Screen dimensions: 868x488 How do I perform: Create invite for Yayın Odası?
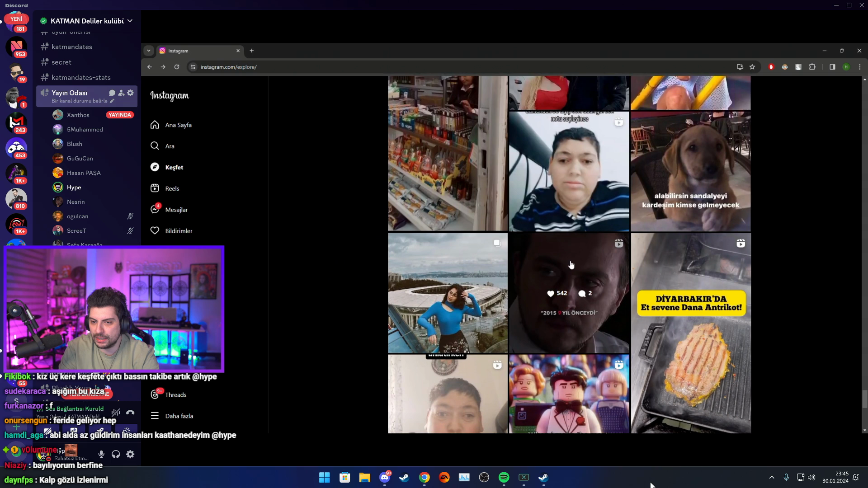point(121,93)
